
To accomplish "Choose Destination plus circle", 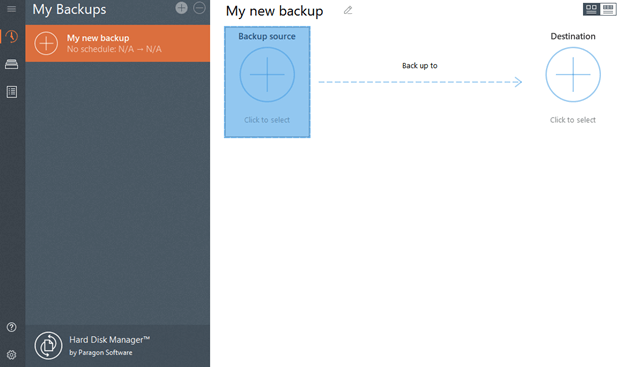I will (x=573, y=74).
